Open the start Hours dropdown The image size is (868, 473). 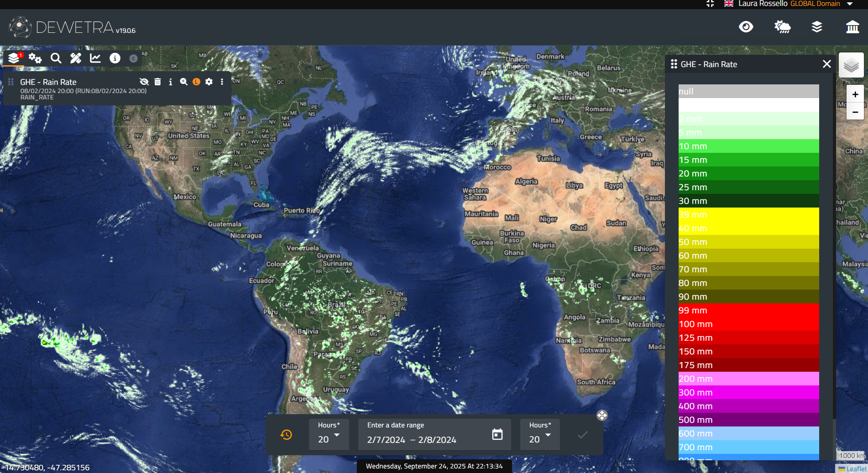(329, 435)
